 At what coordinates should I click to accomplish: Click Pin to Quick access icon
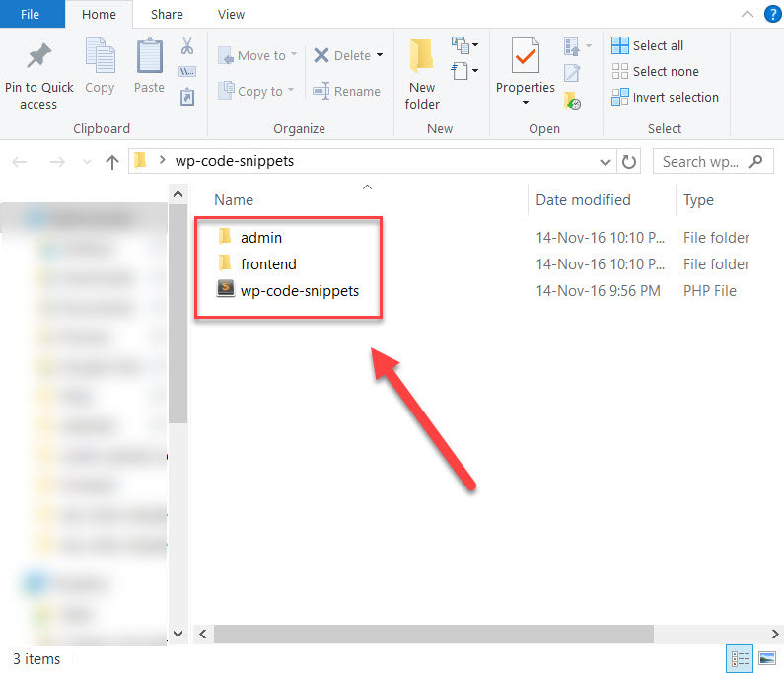(x=39, y=55)
